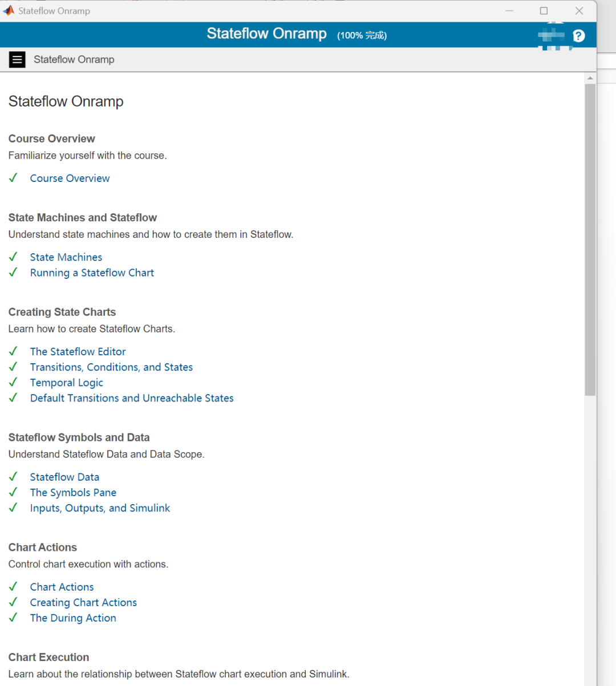Open the Stateflow Data lesson
The width and height of the screenshot is (616, 686).
pos(64,477)
